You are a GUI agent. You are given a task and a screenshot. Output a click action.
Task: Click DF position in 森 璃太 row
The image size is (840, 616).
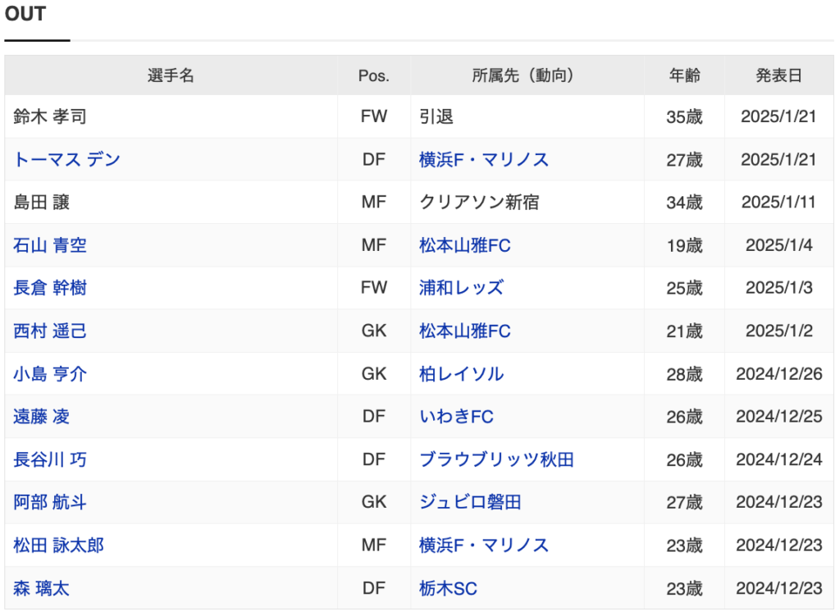point(374,588)
